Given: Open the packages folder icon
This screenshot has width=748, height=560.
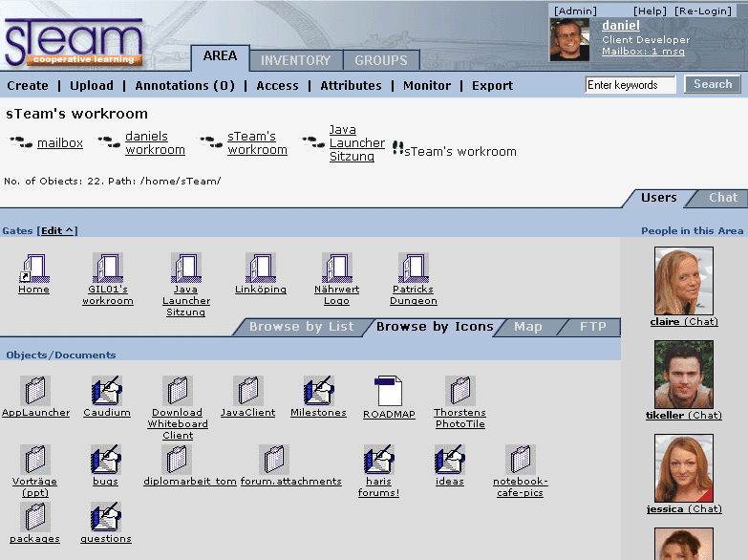Looking at the screenshot, I should (x=35, y=517).
